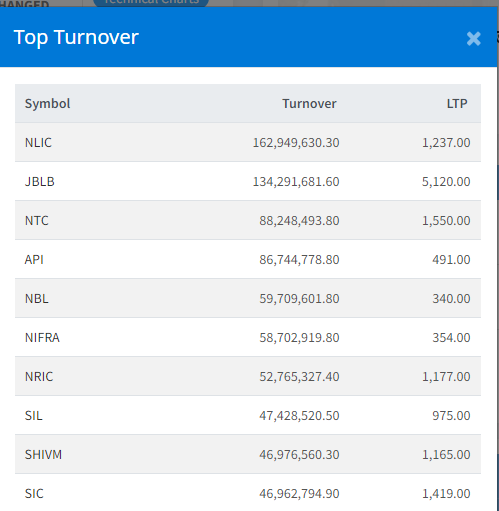Close the Top Turnover dialog
The image size is (499, 511).
pos(473,39)
